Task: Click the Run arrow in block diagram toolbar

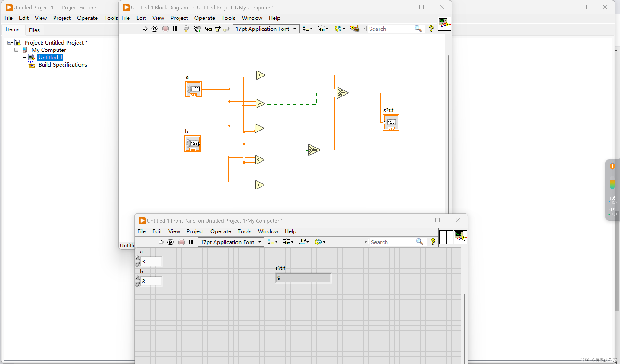Action: coord(145,29)
